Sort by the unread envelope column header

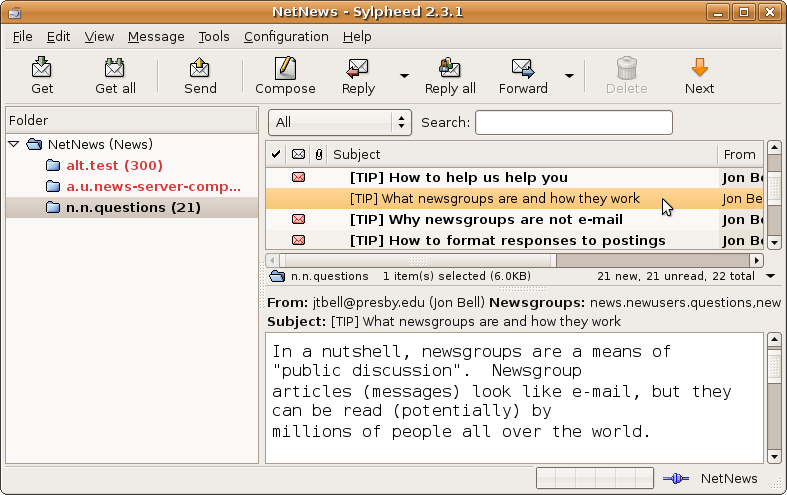pyautogui.click(x=298, y=154)
